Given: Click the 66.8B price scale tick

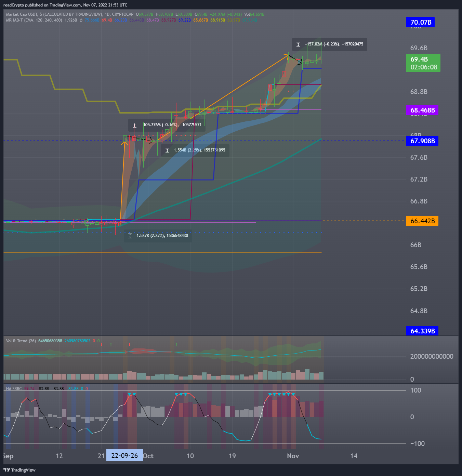Looking at the screenshot, I should pyautogui.click(x=419, y=201).
